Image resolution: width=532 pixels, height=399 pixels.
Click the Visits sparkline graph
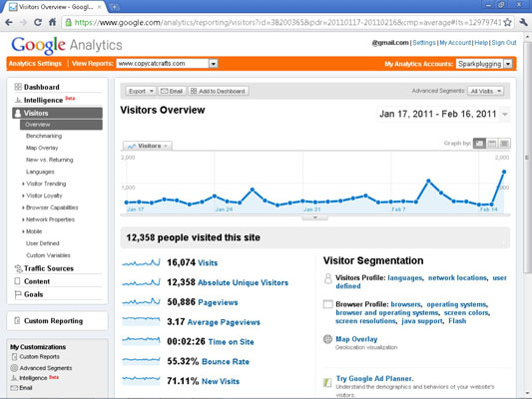[141, 262]
